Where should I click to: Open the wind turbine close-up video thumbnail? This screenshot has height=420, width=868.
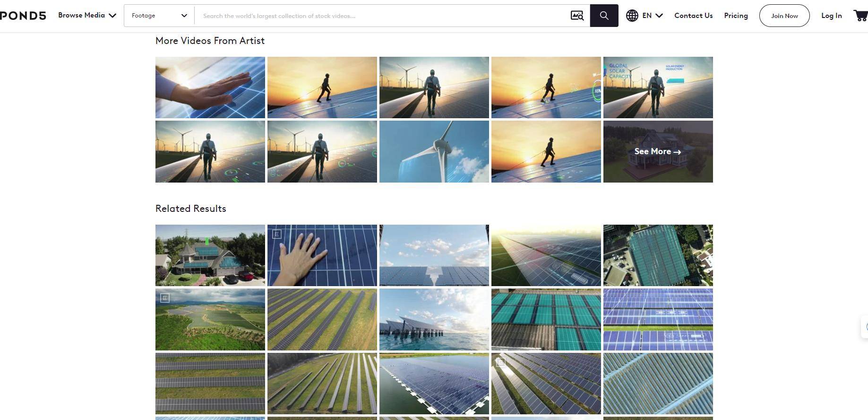[x=434, y=151]
